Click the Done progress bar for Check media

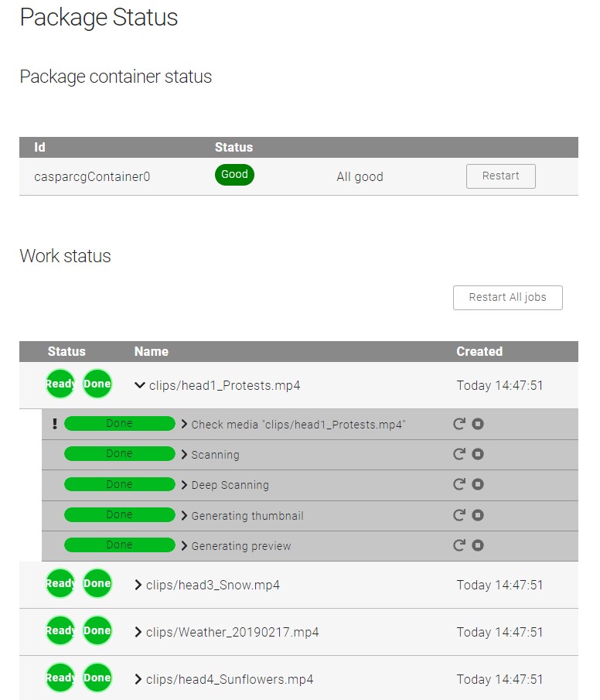click(x=120, y=424)
